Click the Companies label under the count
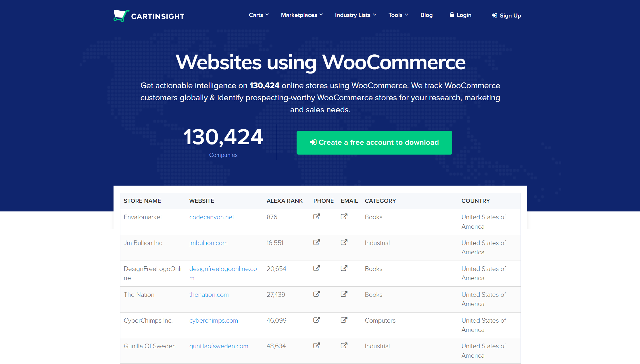 click(223, 155)
